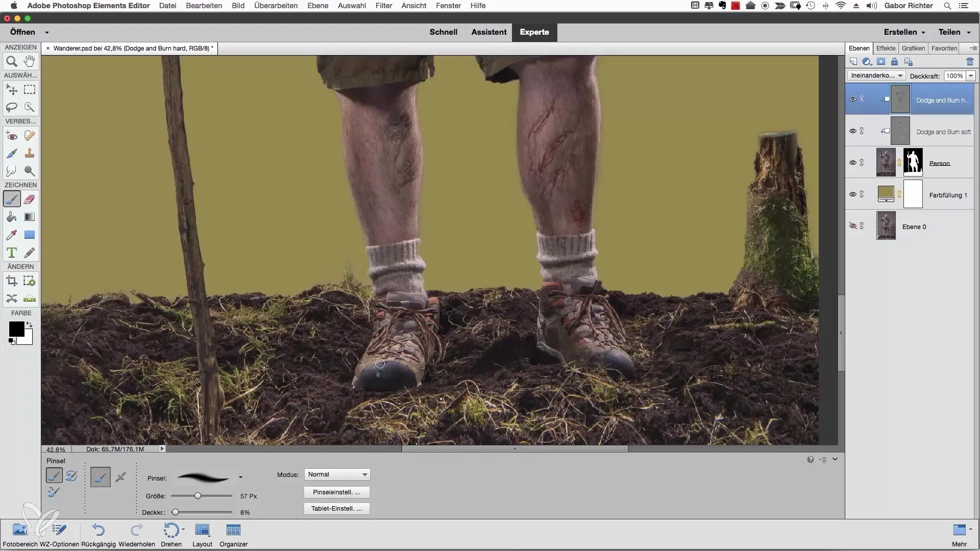The image size is (980, 551).
Task: Select the Eraser tool
Action: point(30,199)
